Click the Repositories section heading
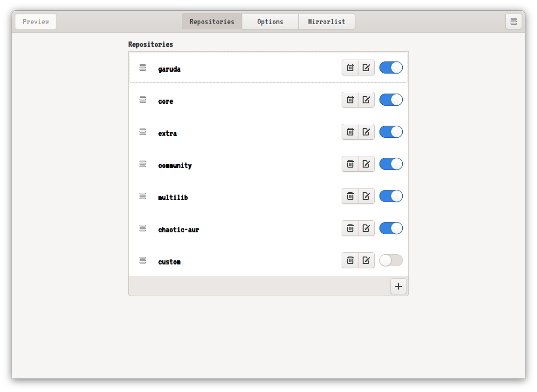 [151, 44]
